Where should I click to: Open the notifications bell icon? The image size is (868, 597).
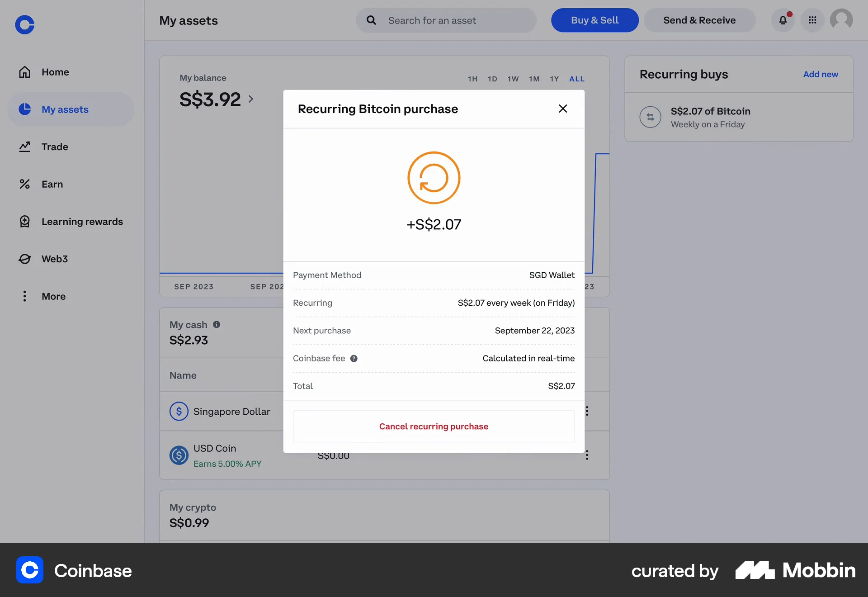click(783, 20)
